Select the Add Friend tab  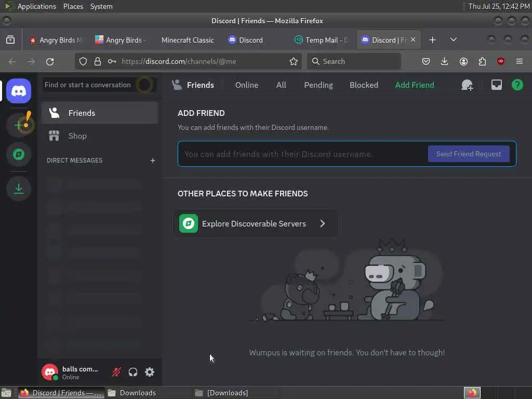tap(414, 85)
